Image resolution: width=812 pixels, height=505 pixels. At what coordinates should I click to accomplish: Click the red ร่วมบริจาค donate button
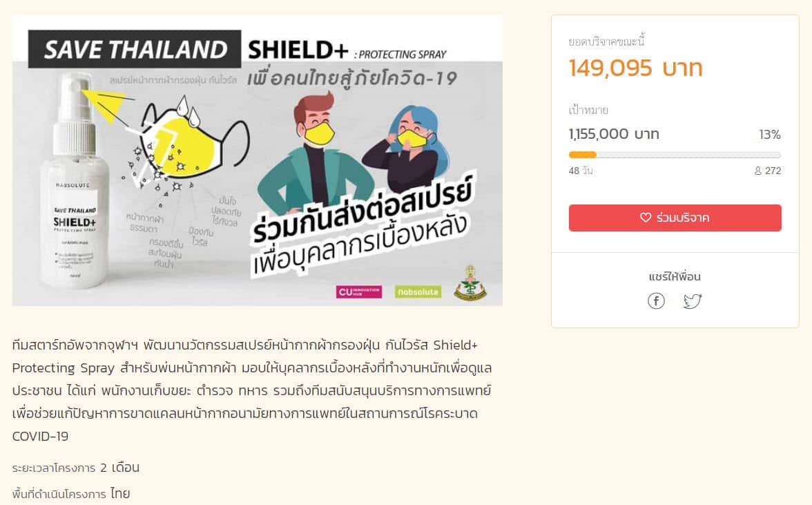pos(675,218)
